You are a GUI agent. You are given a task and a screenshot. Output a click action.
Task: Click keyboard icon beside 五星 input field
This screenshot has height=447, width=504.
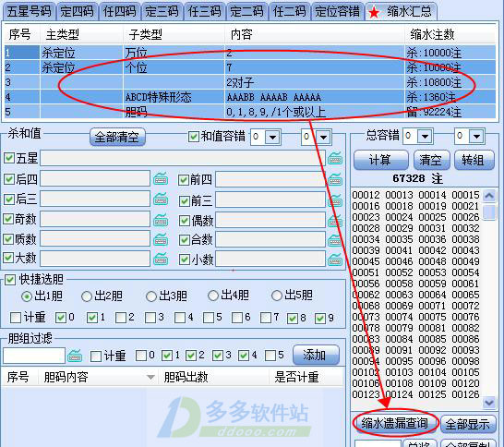coord(335,158)
